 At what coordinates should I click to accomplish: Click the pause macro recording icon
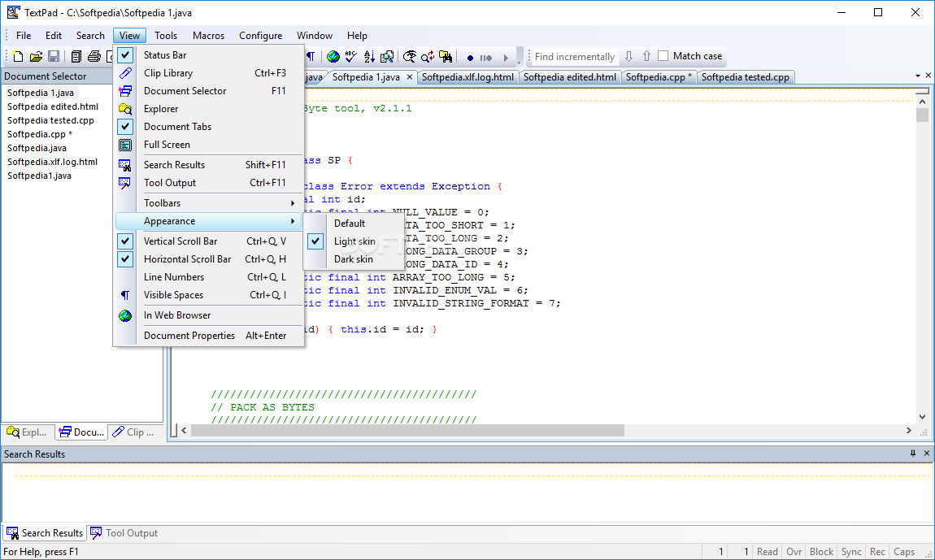486,58
